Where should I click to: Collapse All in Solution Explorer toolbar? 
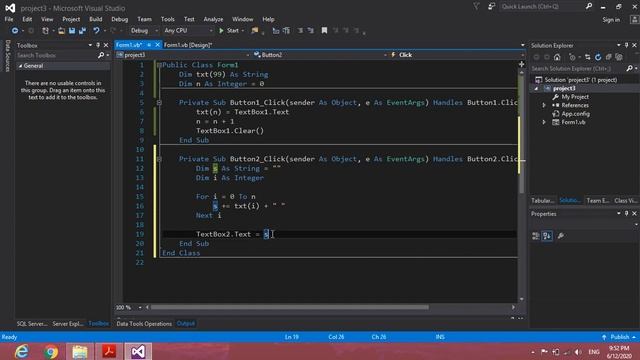(x=609, y=58)
